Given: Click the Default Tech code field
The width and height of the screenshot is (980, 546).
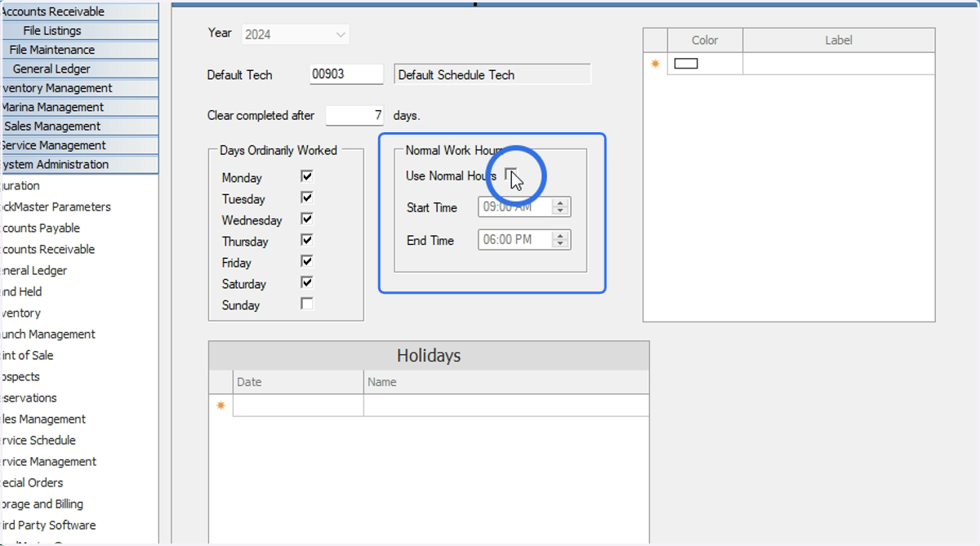Looking at the screenshot, I should [346, 74].
